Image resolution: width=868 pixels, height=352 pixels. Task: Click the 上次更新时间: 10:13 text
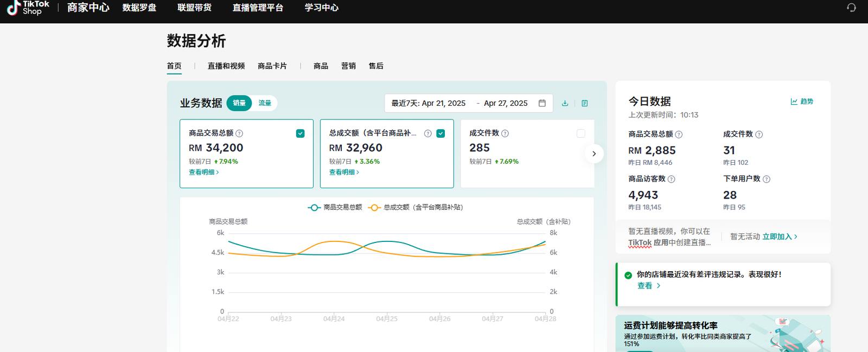point(663,115)
